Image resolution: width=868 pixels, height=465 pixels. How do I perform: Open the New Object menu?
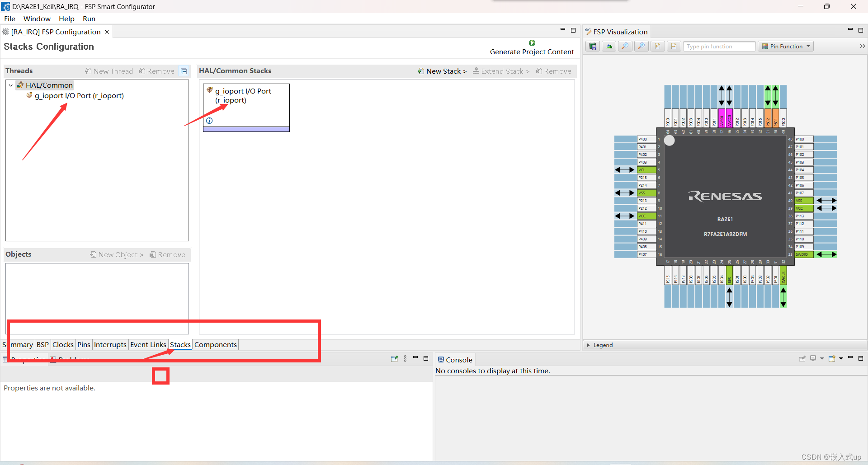pos(117,255)
